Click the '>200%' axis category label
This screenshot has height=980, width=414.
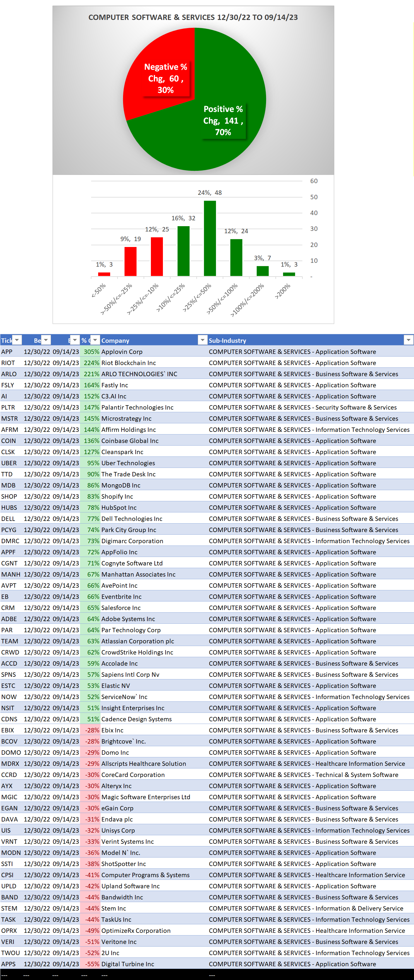tap(283, 292)
